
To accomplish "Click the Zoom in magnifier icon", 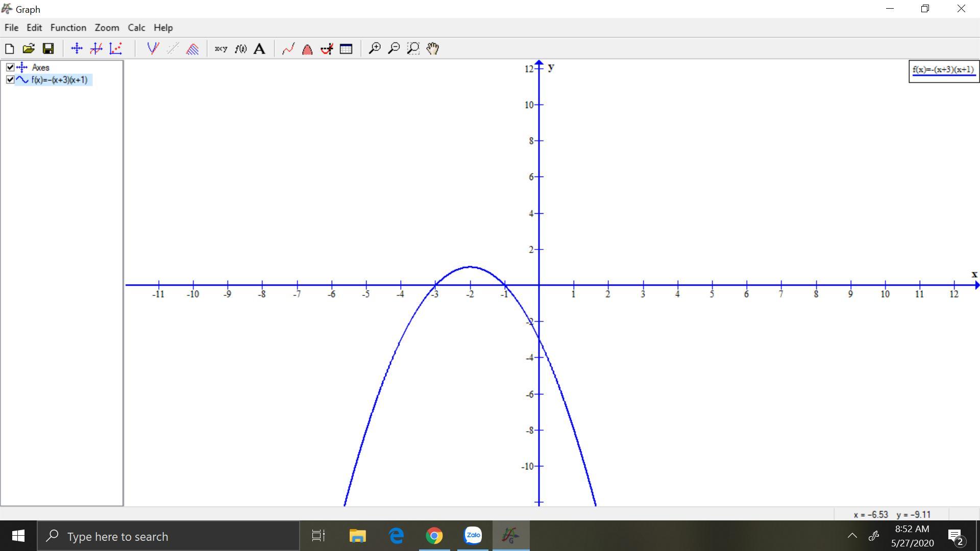I will pyautogui.click(x=374, y=48).
